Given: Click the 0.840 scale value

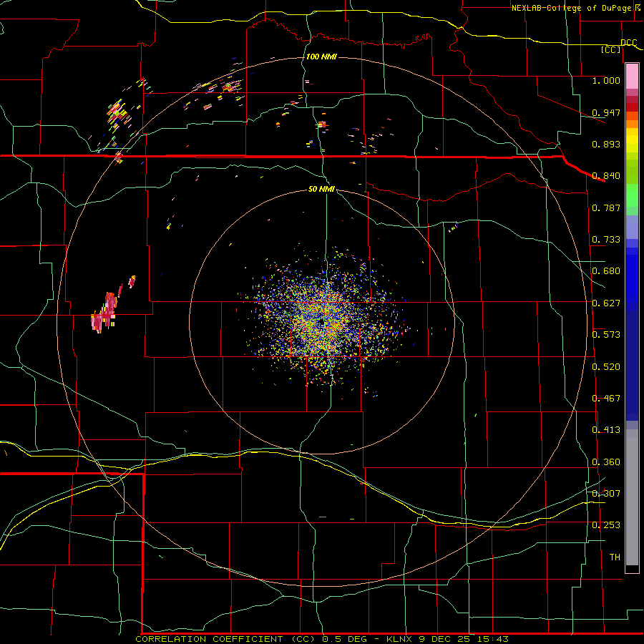Looking at the screenshot, I should tap(606, 176).
